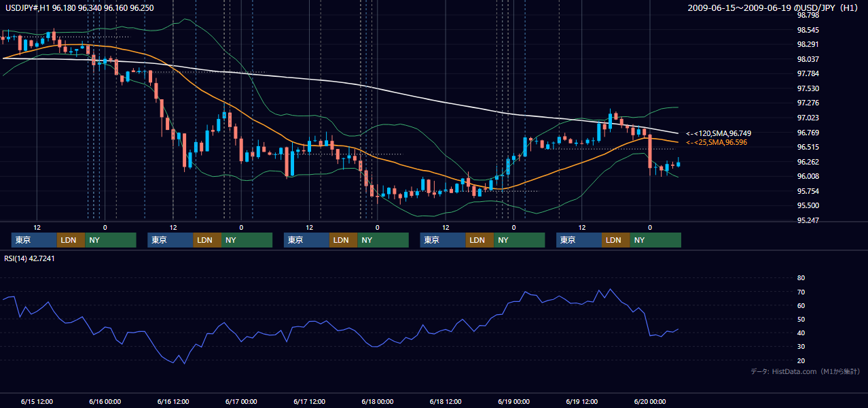Click the 6/20 00:00 time axis label
Viewport: 868px width, 408px height.
click(x=649, y=401)
